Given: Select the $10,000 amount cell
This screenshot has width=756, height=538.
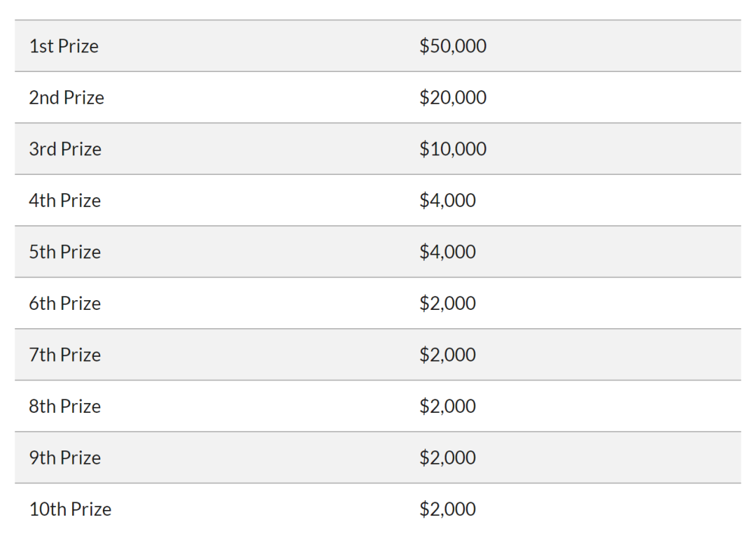Looking at the screenshot, I should (x=453, y=149).
